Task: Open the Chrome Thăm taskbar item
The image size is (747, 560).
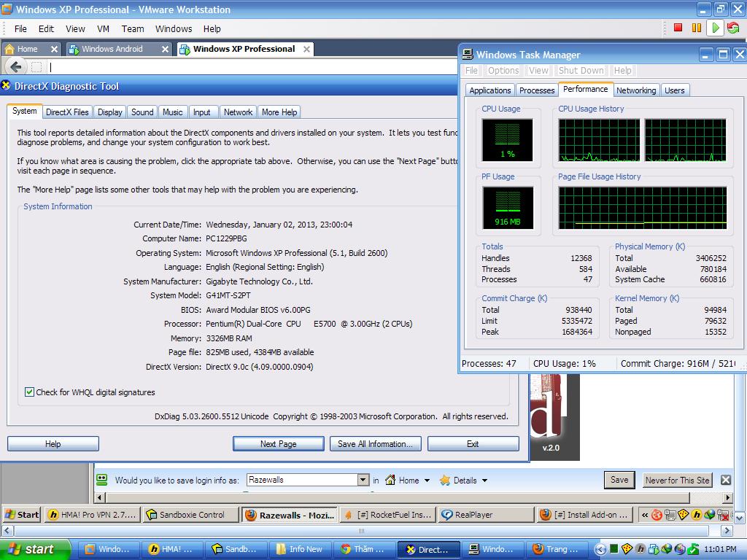Action: tap(364, 549)
